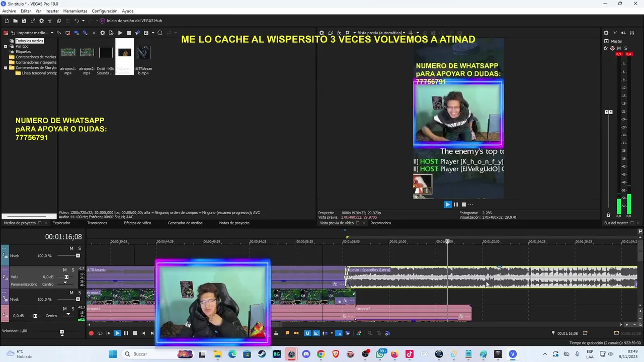Mute video track 1
Viewport: 644px width, 362px height.
(x=71, y=248)
